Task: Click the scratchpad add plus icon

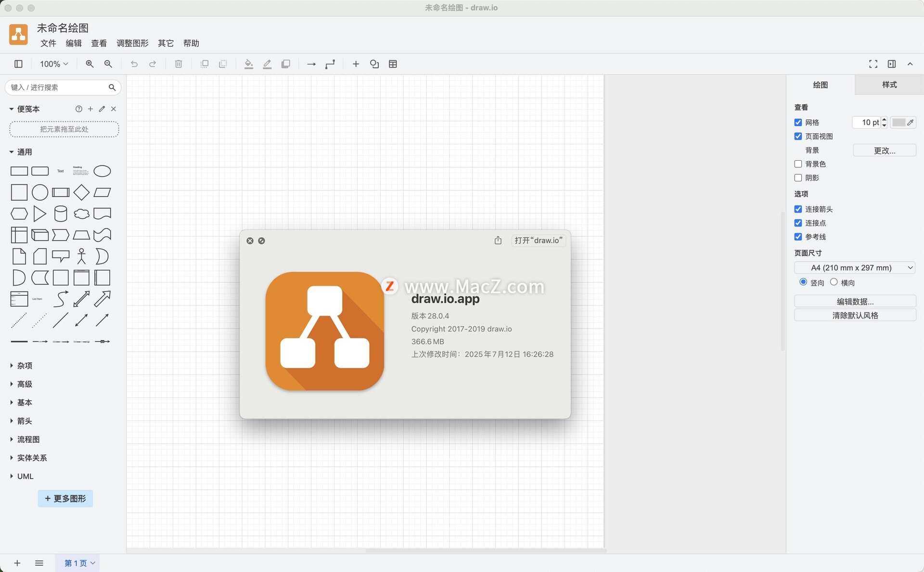Action: point(90,109)
